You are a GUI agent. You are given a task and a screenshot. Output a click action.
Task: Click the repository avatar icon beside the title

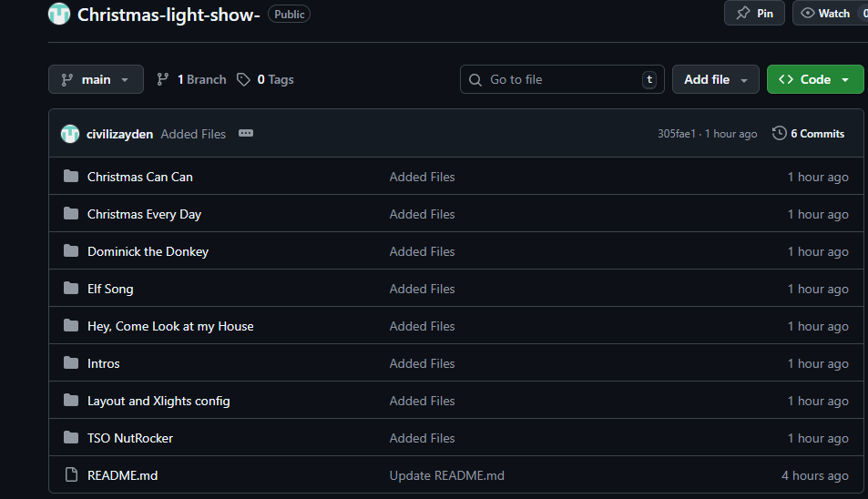coord(59,14)
